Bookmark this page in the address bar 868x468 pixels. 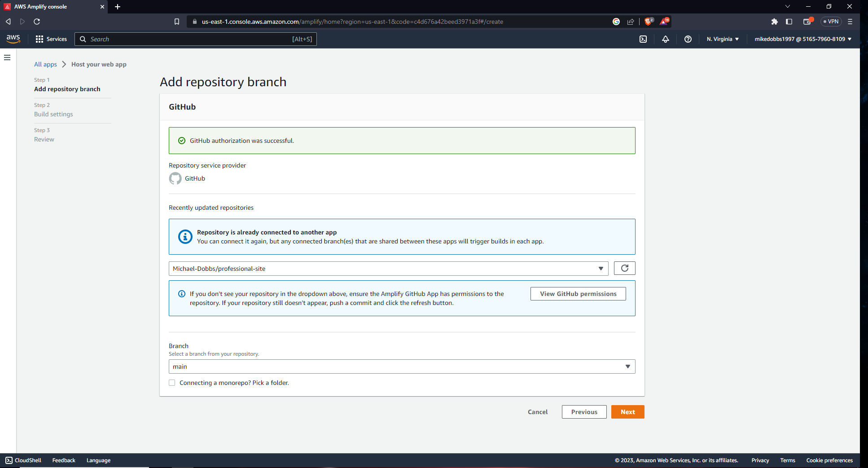pyautogui.click(x=177, y=22)
